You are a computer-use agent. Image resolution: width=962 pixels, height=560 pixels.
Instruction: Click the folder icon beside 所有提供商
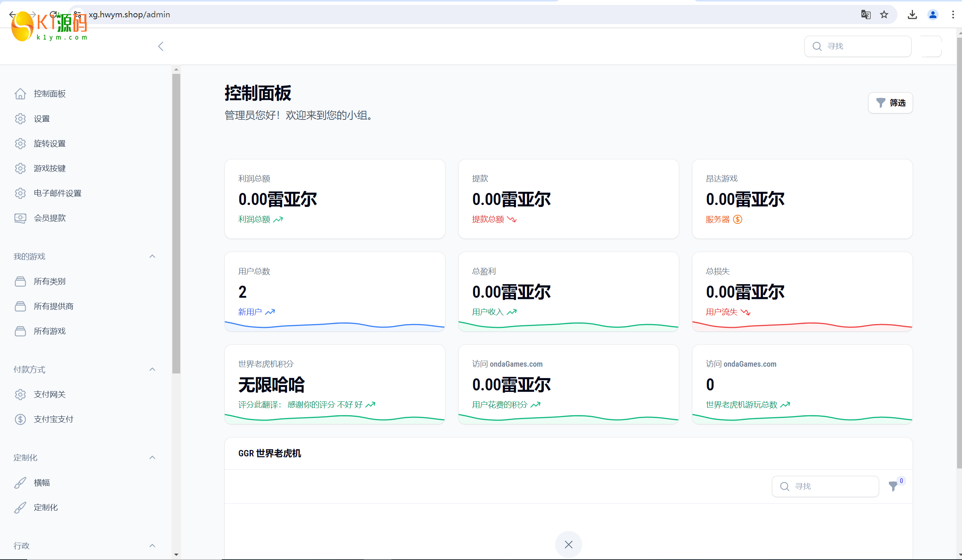point(20,306)
